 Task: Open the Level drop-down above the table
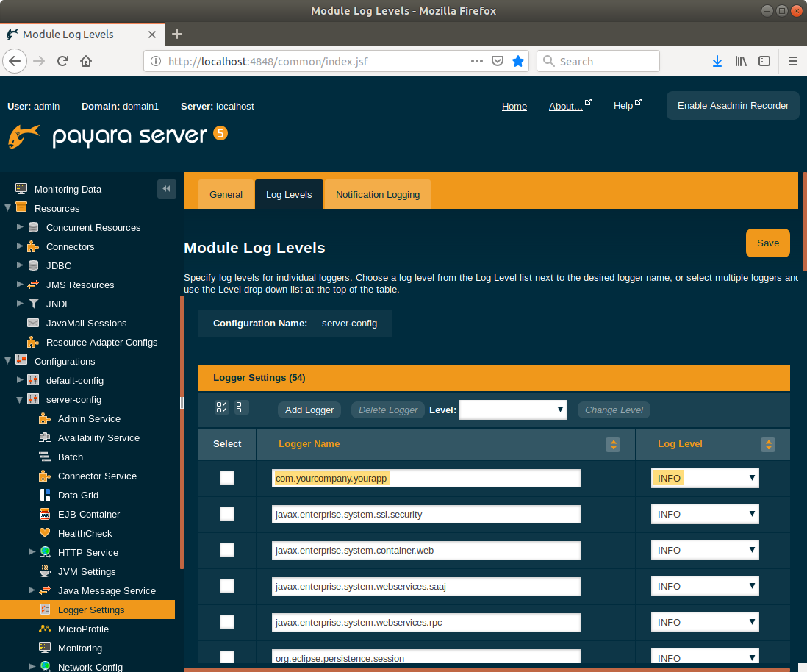(x=512, y=410)
